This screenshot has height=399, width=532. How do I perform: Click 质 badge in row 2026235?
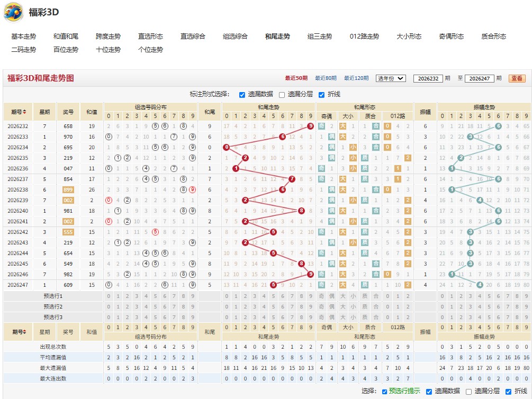365,158
